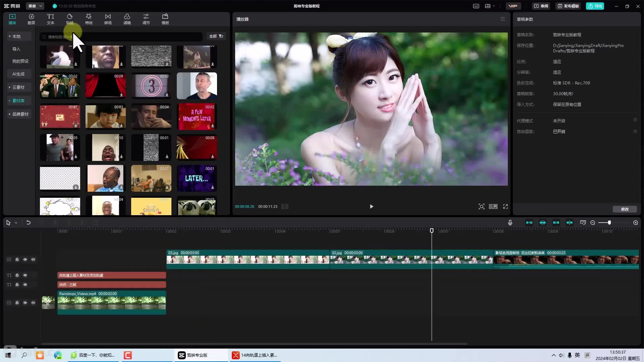Download the red curtain clip
The width and height of the screenshot is (644, 362).
point(121,95)
